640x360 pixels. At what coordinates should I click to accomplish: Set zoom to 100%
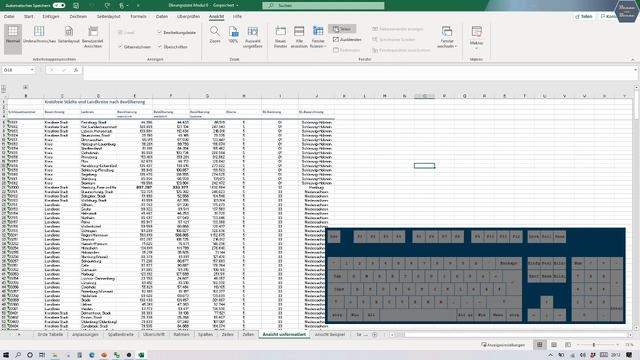click(x=233, y=35)
